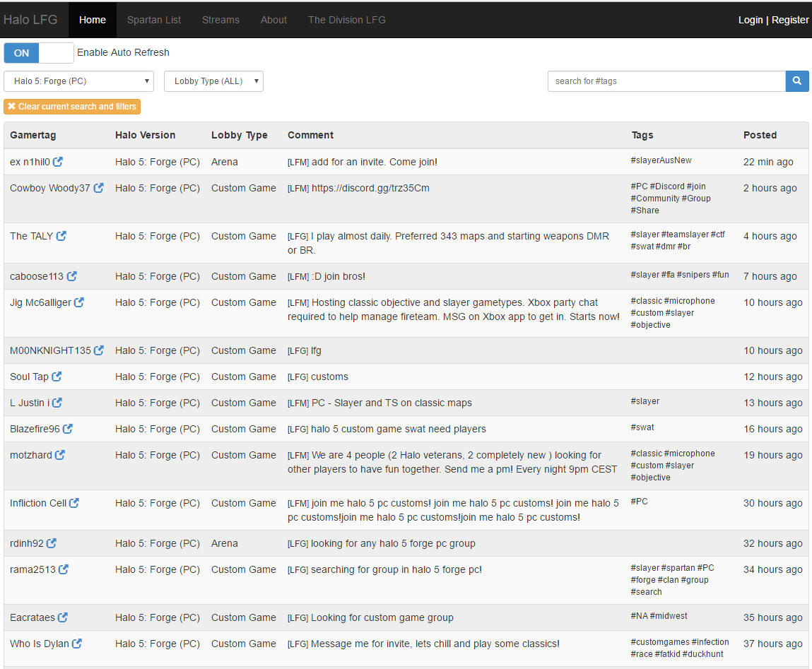Go to the Home tab

92,20
